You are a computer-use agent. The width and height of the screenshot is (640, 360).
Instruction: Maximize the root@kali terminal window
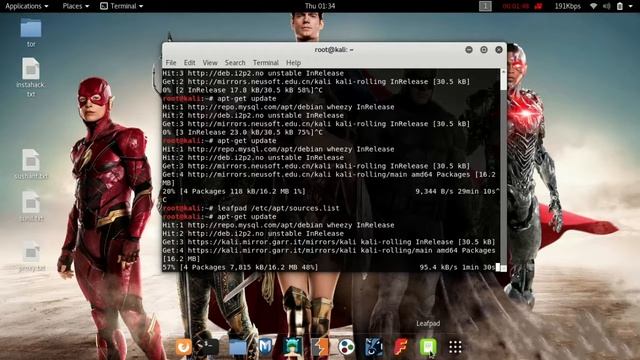484,49
